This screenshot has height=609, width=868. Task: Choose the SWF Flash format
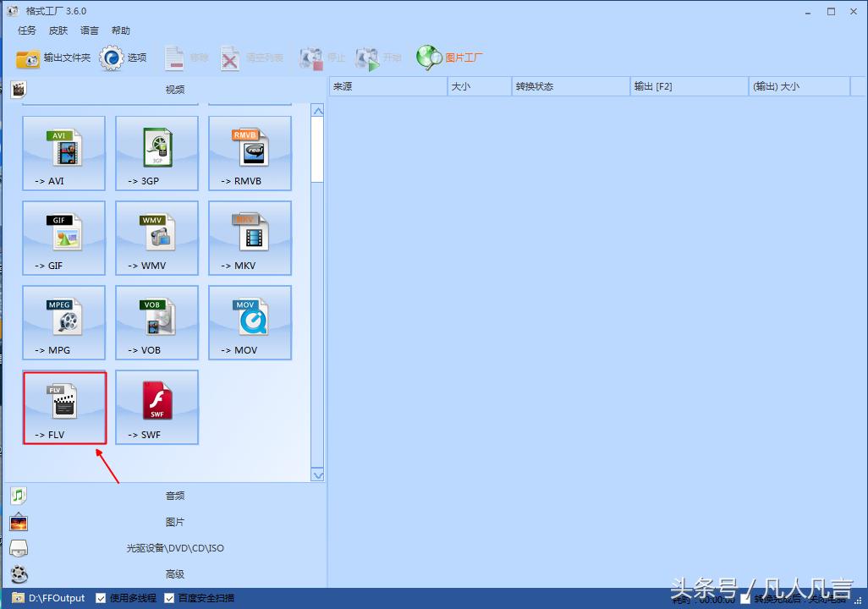click(x=157, y=408)
